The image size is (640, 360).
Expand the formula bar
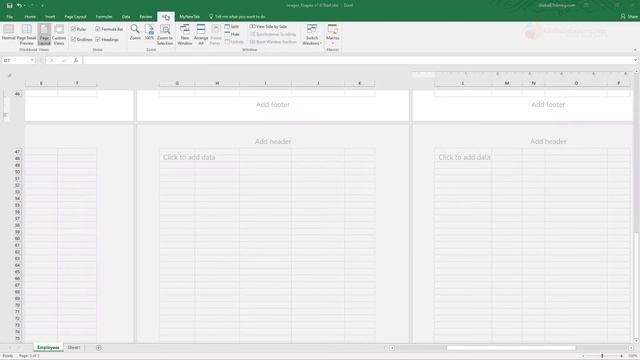(635, 60)
